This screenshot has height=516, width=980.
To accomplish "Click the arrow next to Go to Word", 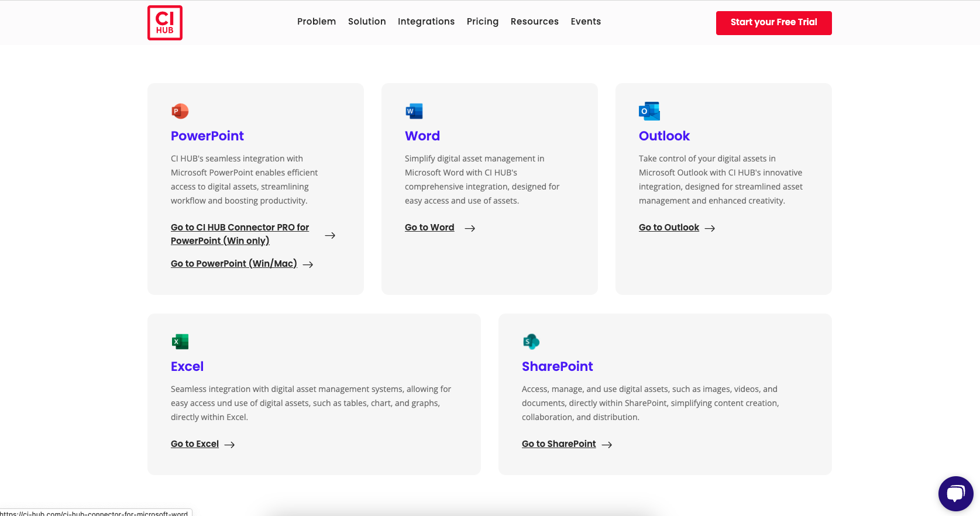I will point(470,228).
